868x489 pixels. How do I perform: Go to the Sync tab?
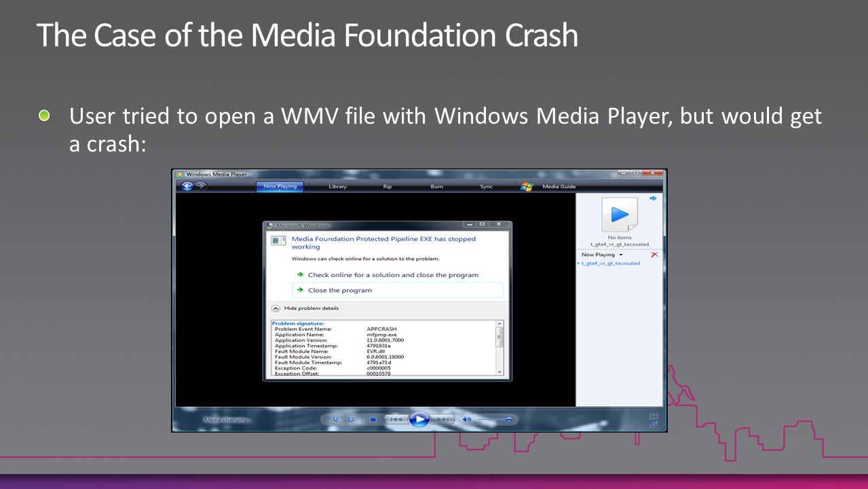[486, 187]
